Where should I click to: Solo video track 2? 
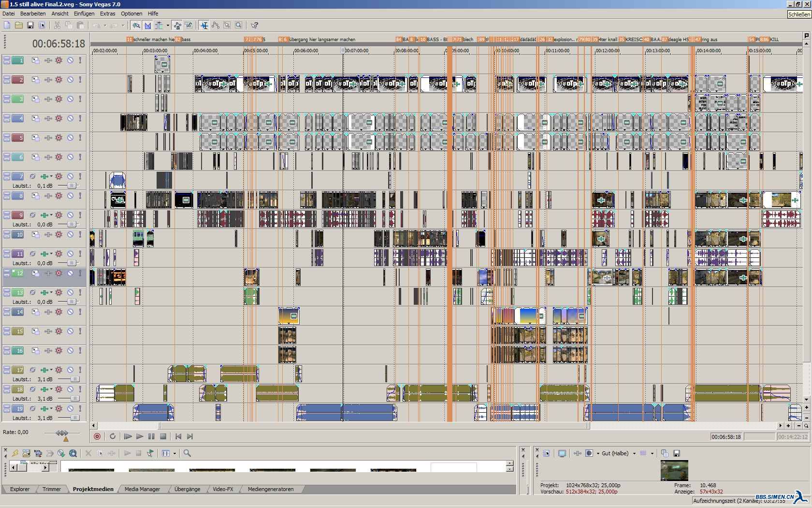[x=80, y=80]
